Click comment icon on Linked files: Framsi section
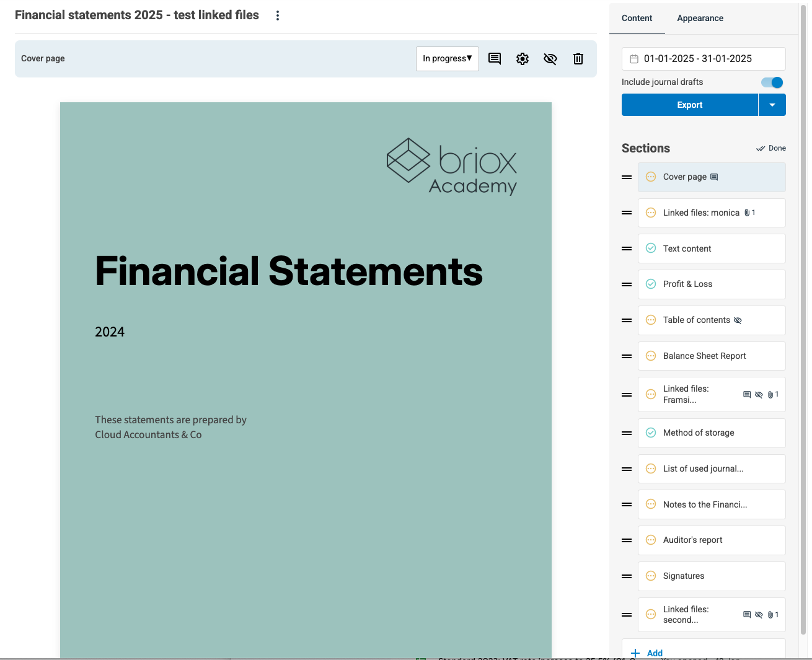 coord(747,395)
